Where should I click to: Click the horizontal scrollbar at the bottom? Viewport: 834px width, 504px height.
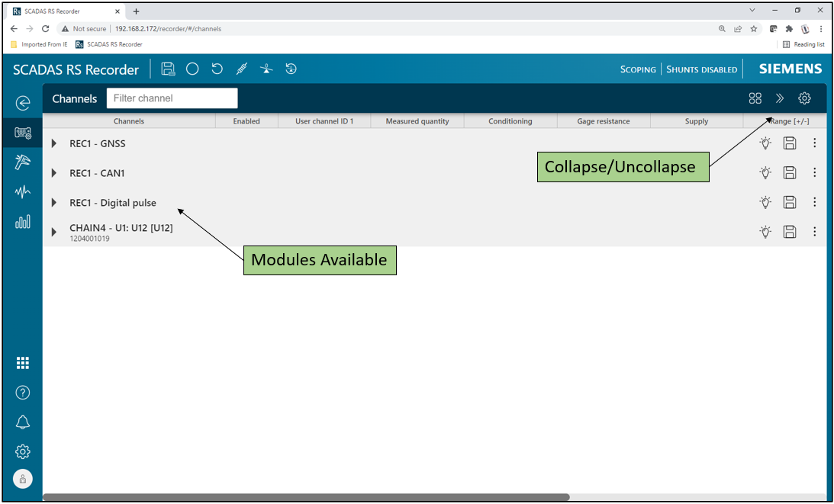click(305, 497)
